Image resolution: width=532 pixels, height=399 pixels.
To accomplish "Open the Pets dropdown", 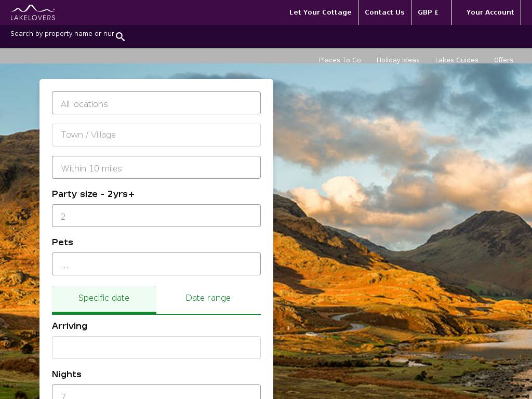I will click(x=156, y=264).
